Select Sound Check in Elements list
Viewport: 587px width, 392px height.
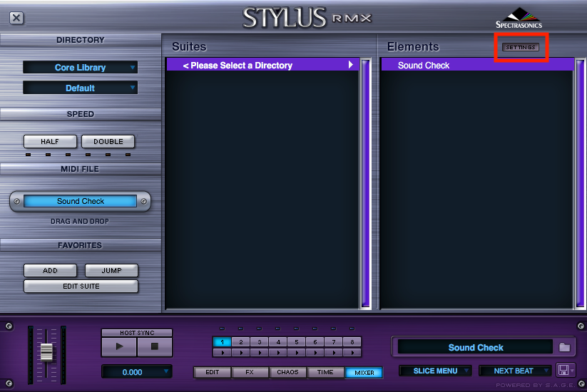click(477, 65)
